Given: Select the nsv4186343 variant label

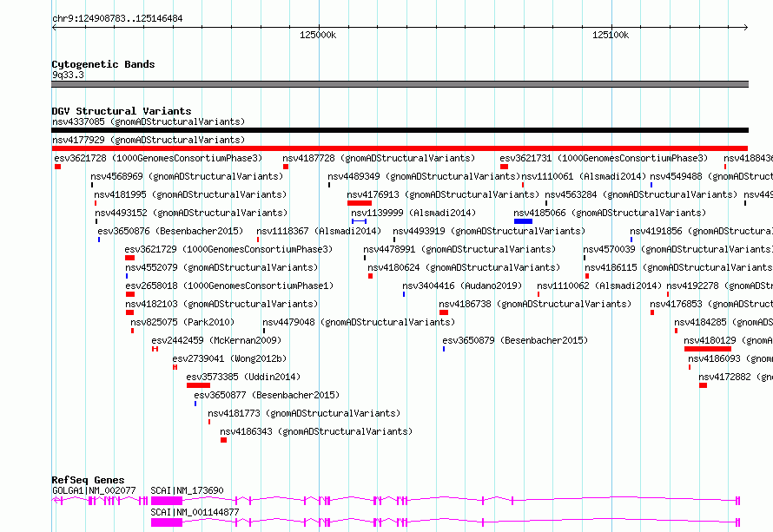Looking at the screenshot, I should [316, 431].
